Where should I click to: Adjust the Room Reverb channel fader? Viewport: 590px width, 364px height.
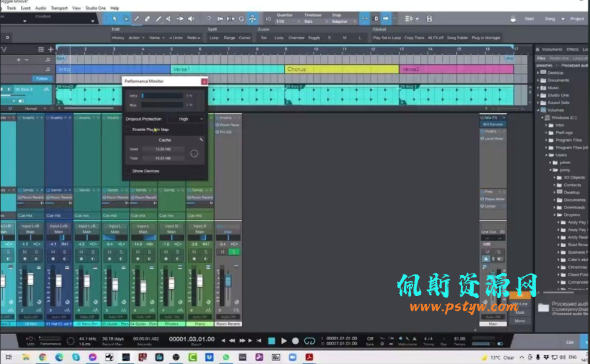pyautogui.click(x=228, y=281)
